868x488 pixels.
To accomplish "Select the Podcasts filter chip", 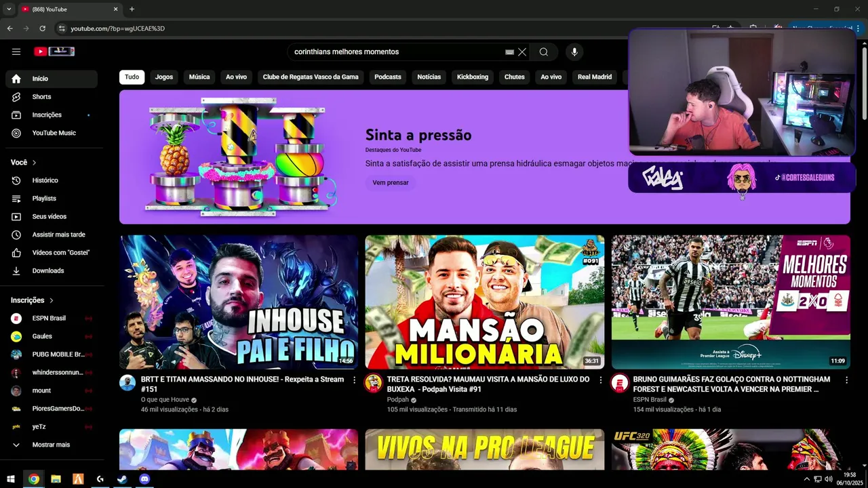I will [388, 77].
